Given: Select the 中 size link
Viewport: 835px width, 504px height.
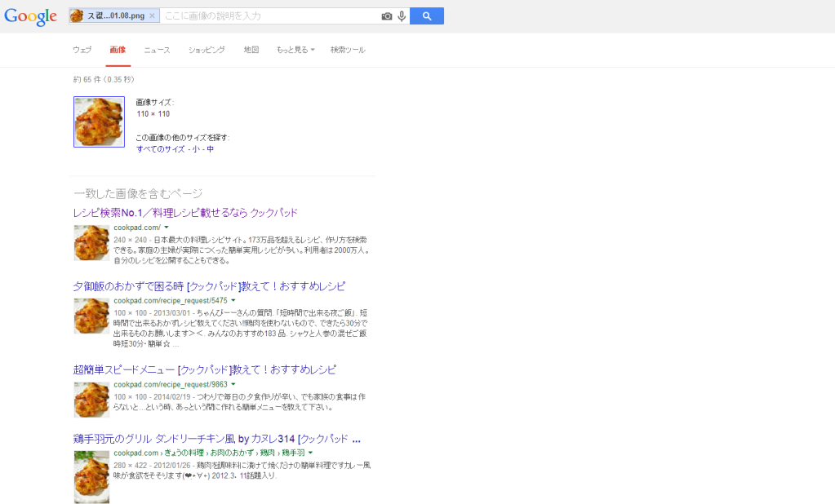Looking at the screenshot, I should 211,149.
